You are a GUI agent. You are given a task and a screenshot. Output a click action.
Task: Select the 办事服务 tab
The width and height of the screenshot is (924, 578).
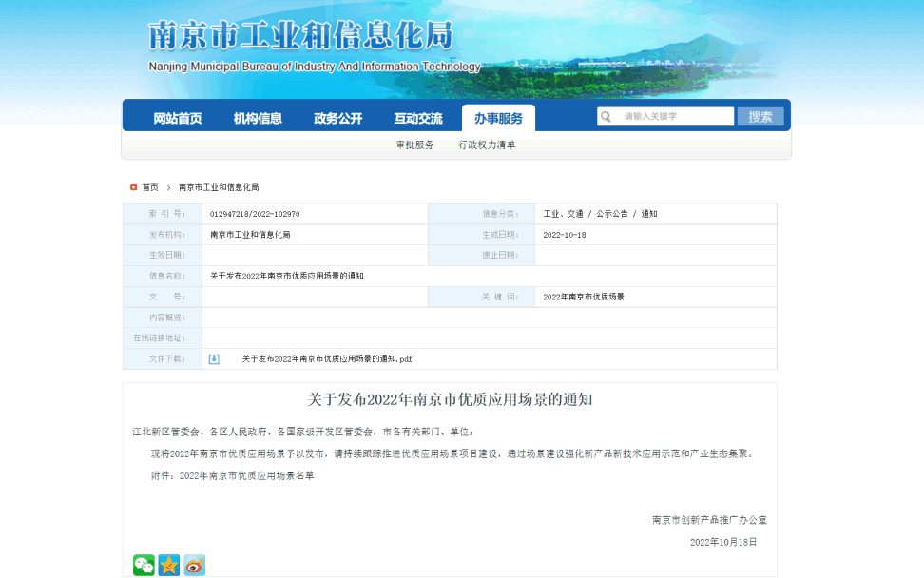[498, 119]
